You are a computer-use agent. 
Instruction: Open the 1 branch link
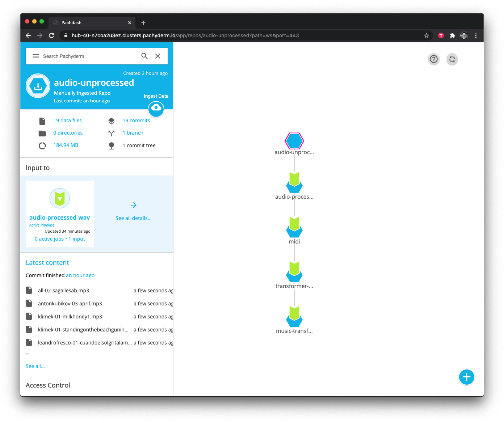pyautogui.click(x=133, y=133)
